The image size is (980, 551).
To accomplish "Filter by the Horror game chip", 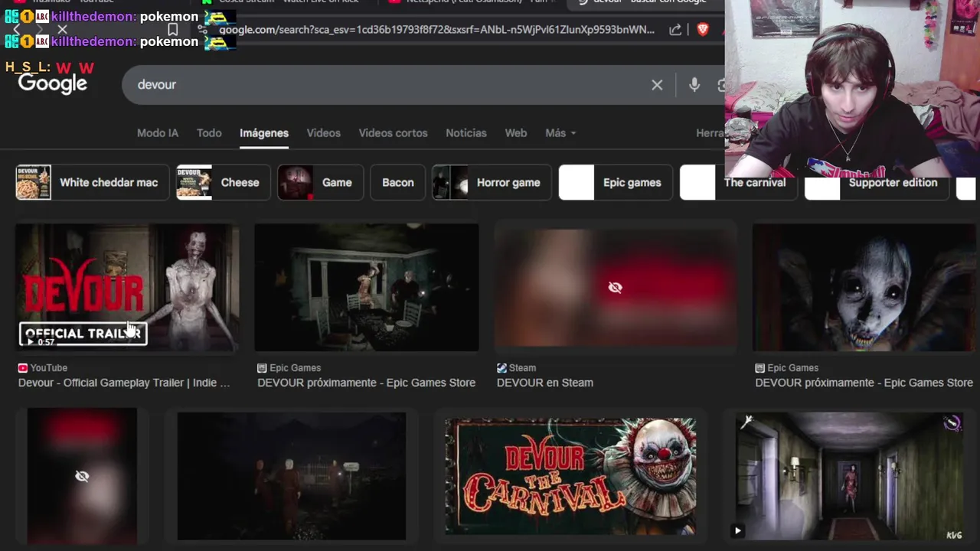I will click(x=492, y=183).
